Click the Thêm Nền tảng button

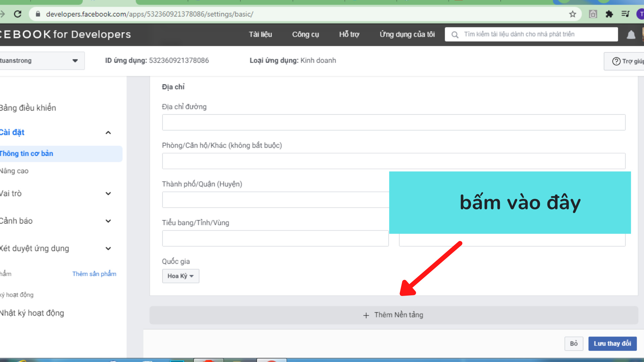[393, 315]
